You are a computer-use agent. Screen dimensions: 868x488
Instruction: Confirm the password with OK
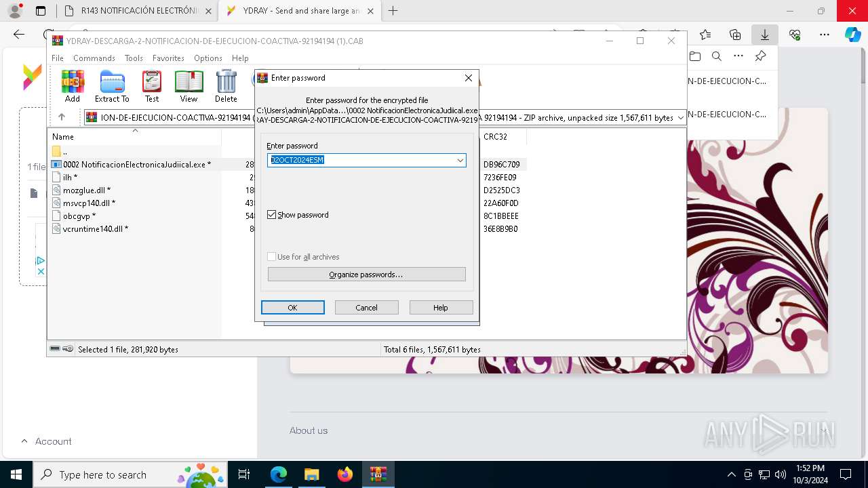click(292, 308)
